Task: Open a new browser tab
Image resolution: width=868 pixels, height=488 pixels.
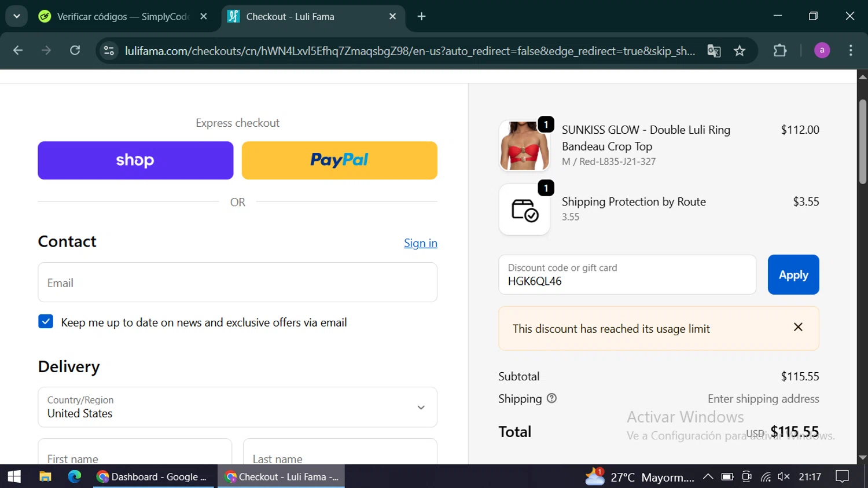Action: pyautogui.click(x=422, y=17)
